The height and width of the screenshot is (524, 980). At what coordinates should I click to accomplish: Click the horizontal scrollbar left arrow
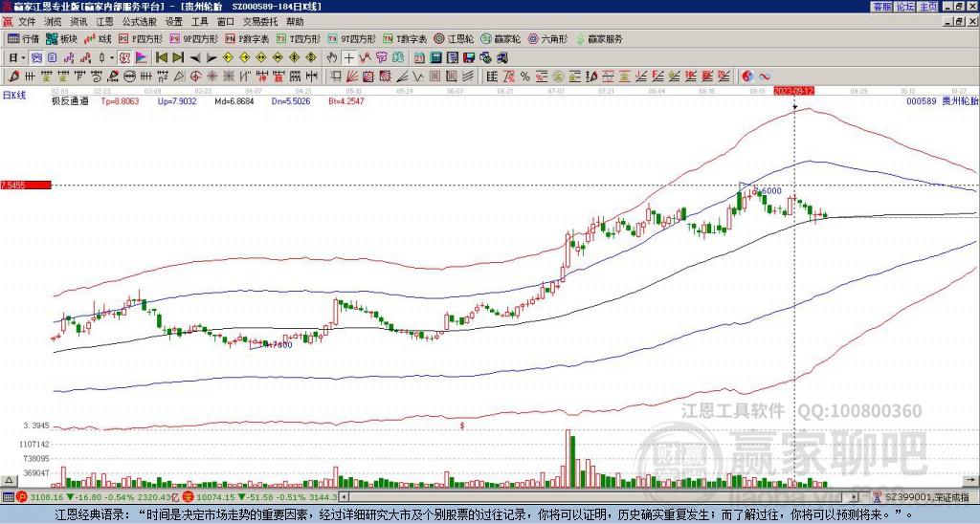click(344, 497)
